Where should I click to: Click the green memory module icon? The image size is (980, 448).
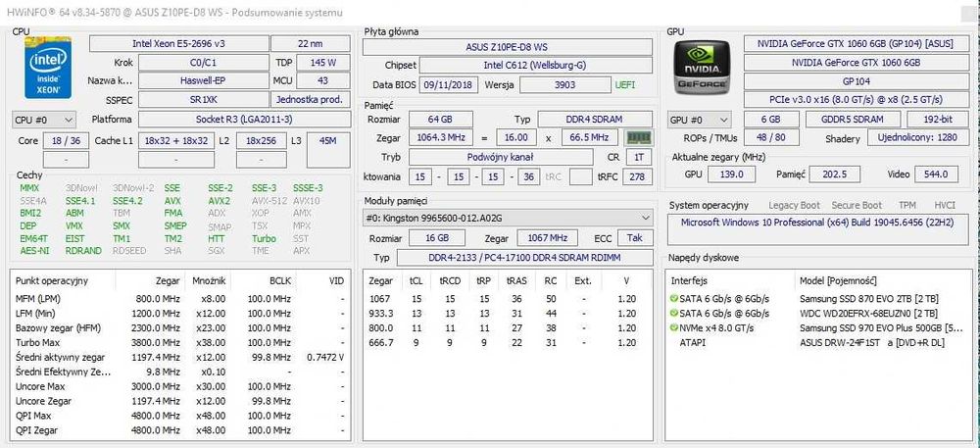(x=639, y=137)
